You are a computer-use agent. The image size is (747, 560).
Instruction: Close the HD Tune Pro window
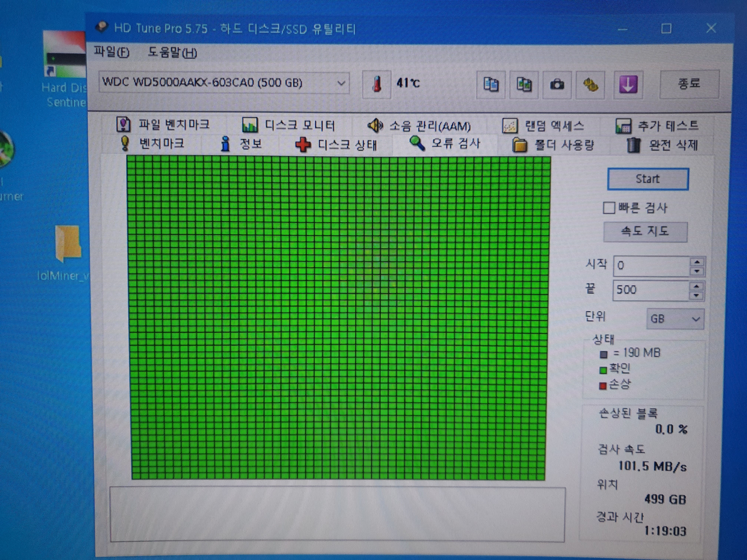click(x=711, y=28)
